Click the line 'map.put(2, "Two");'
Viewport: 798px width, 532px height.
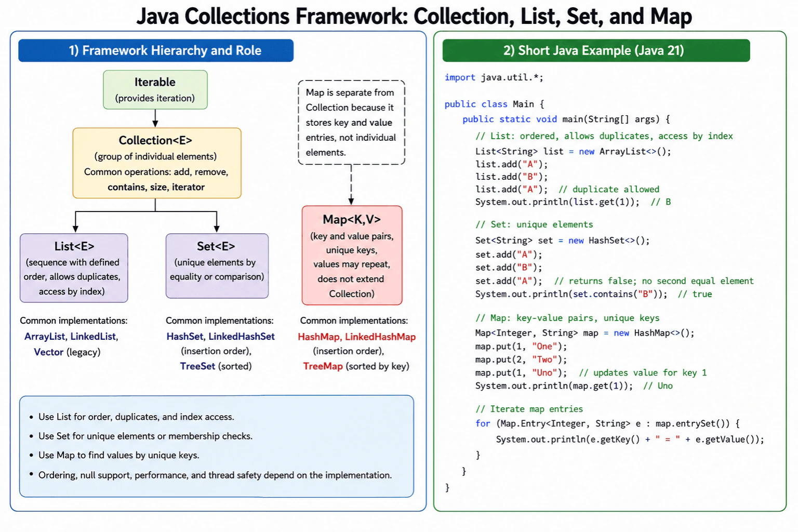[521, 360]
